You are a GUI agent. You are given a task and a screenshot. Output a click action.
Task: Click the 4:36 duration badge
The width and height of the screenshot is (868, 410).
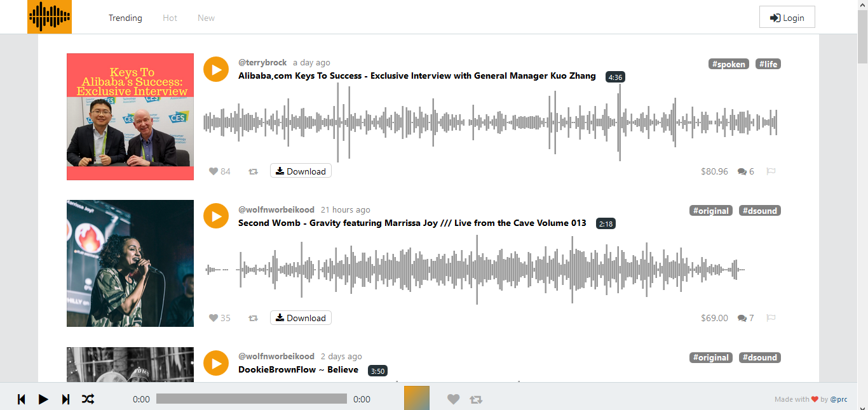pyautogui.click(x=615, y=77)
